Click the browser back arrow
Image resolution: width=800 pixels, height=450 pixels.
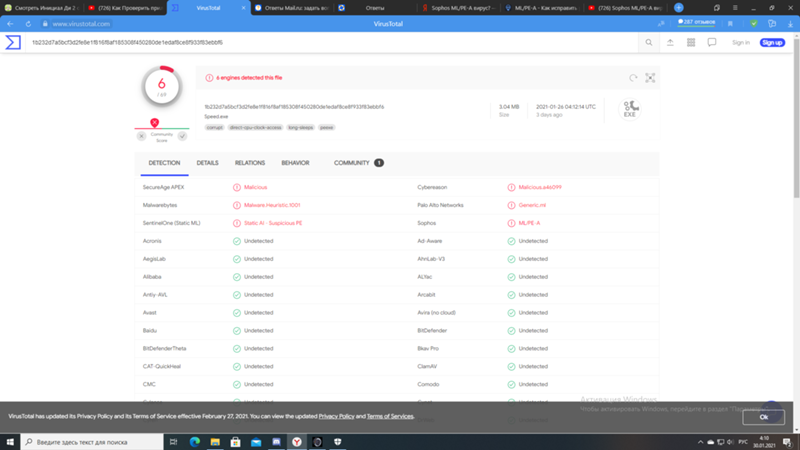[x=10, y=24]
